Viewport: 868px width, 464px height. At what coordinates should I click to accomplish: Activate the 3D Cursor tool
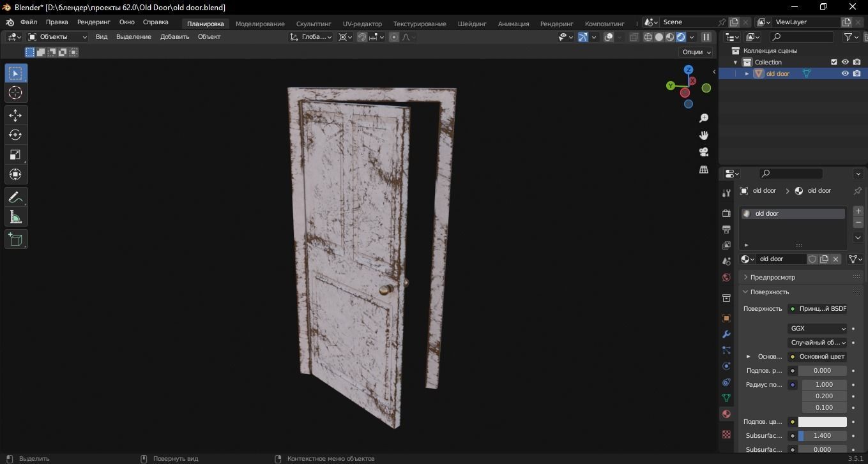coord(16,93)
